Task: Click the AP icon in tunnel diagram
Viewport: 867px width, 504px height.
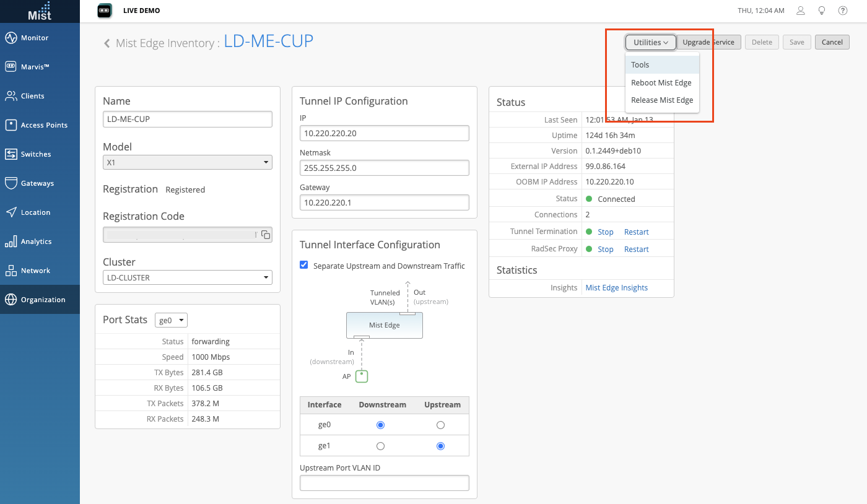Action: click(x=362, y=376)
